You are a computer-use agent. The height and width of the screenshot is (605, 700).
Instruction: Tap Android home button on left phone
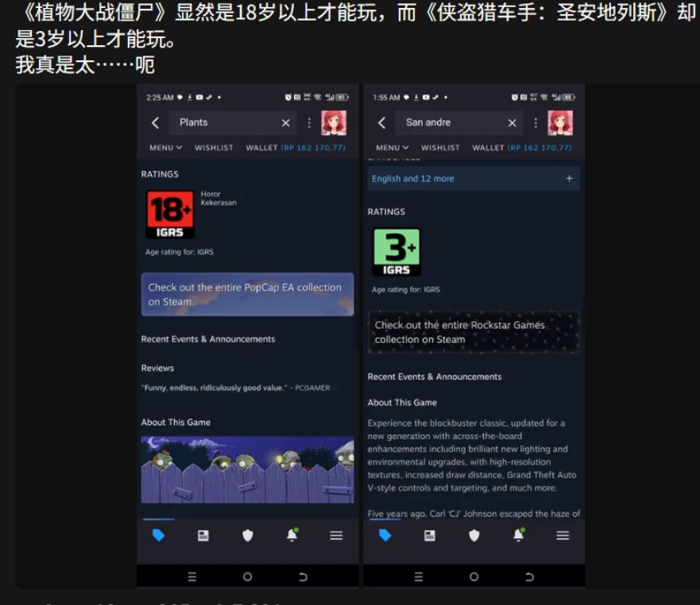[247, 577]
